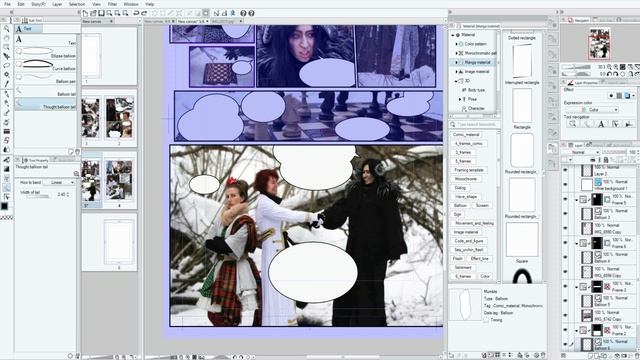Click the help question mark icon in command bar
The width and height of the screenshot is (640, 360).
[243, 13]
